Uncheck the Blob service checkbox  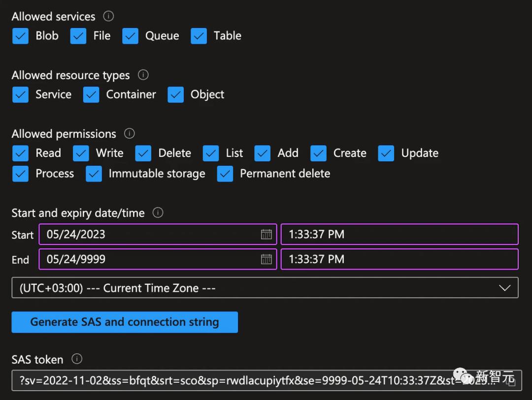(x=20, y=36)
